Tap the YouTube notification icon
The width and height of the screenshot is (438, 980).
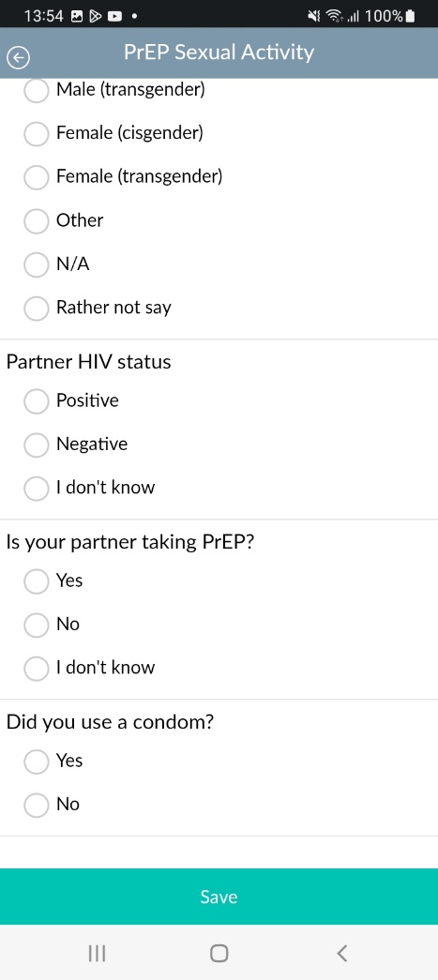115,16
